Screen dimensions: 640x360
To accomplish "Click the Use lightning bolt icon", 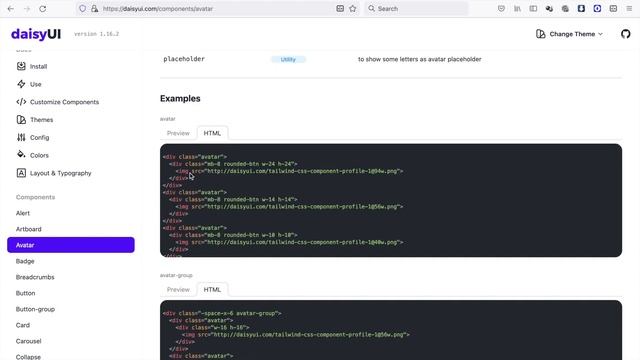I will tap(21, 84).
